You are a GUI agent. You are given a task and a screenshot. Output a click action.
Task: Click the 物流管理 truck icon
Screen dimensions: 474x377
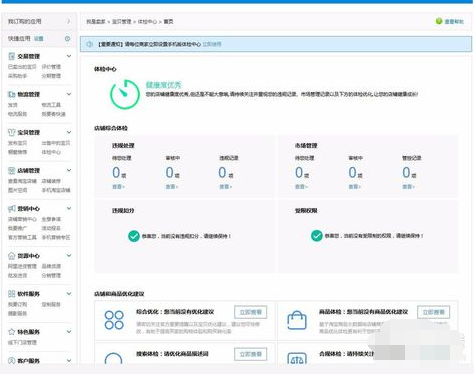[x=12, y=94]
